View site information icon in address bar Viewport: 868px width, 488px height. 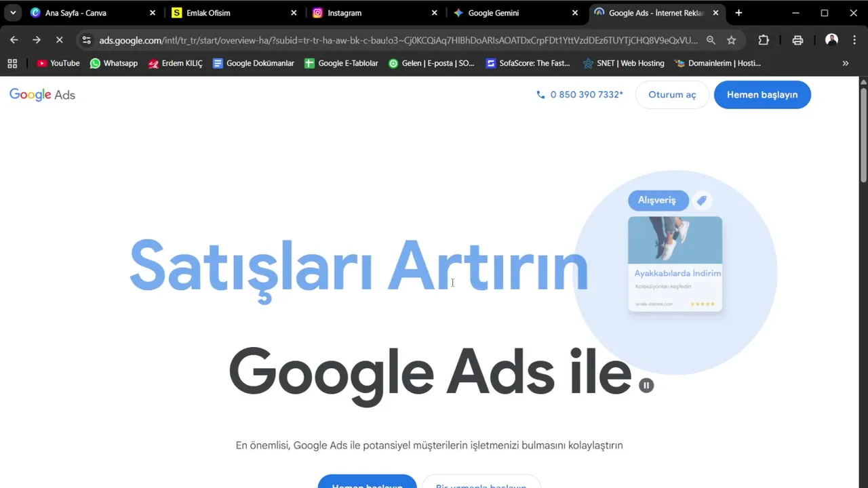86,40
